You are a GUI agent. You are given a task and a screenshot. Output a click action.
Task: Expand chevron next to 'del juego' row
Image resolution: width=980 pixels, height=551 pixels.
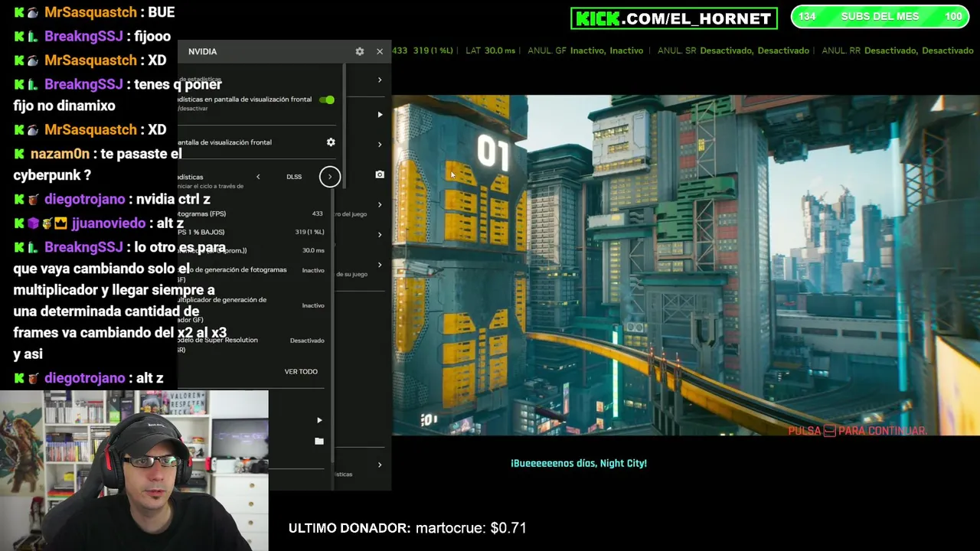click(380, 204)
